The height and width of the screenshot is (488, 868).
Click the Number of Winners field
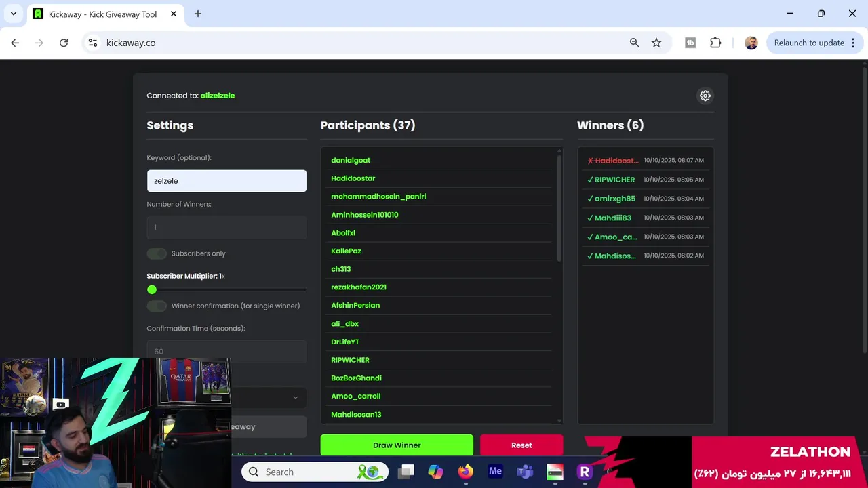pyautogui.click(x=226, y=228)
